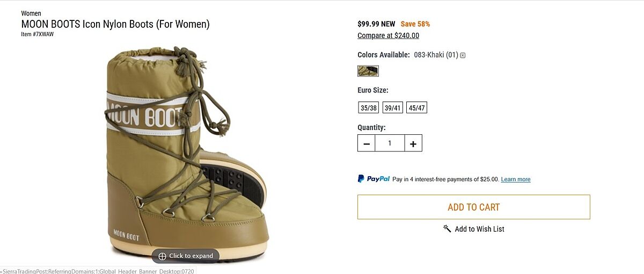This screenshot has width=644, height=274.
Task: Click the Click to expand label
Action: coord(191,256)
